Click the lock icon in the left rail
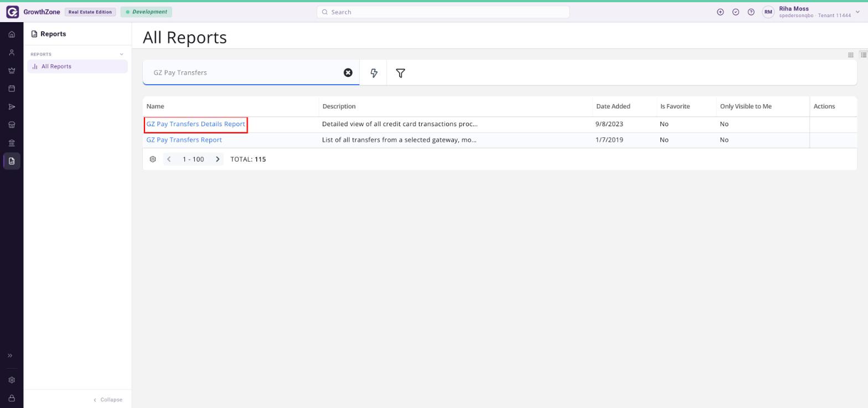The width and height of the screenshot is (868, 408). coord(12,399)
